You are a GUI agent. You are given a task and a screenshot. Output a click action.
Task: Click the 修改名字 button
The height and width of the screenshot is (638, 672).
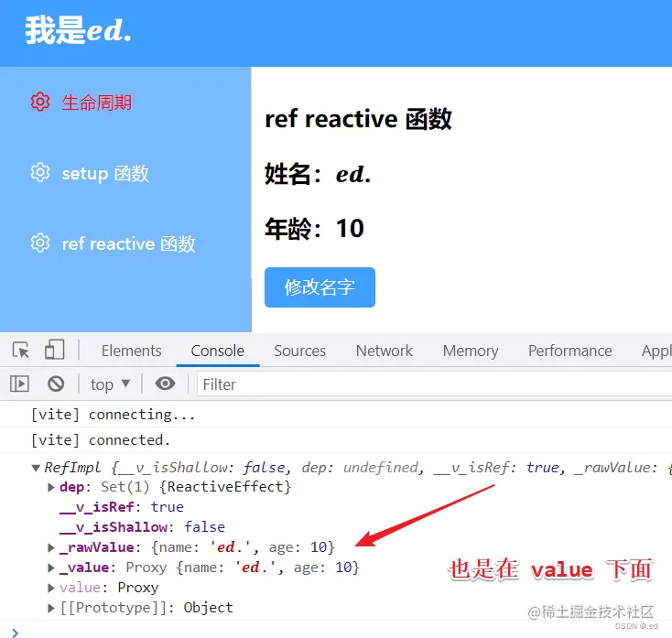click(x=320, y=287)
